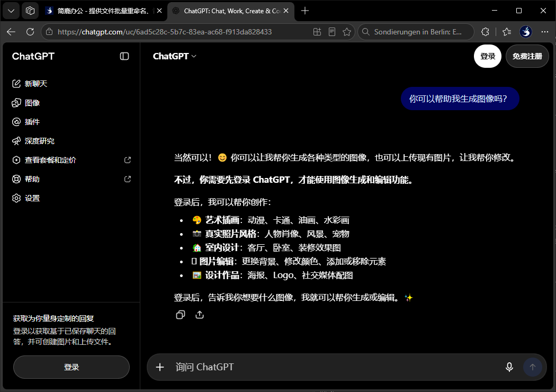Click the user message 你可以帮助我生成图像吗？
This screenshot has height=392, width=556.
(x=460, y=99)
